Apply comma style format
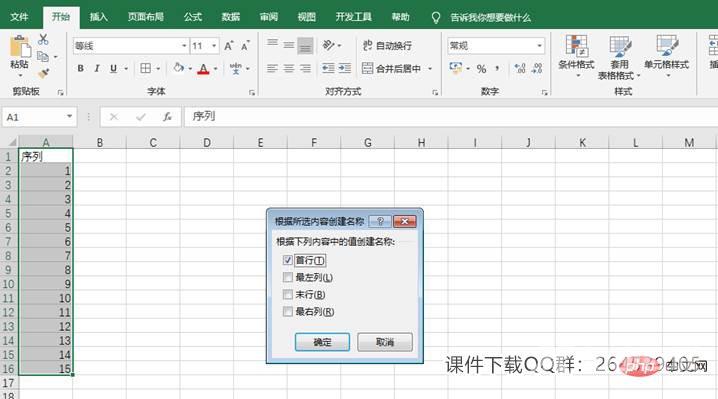The width and height of the screenshot is (718, 399). pos(497,69)
